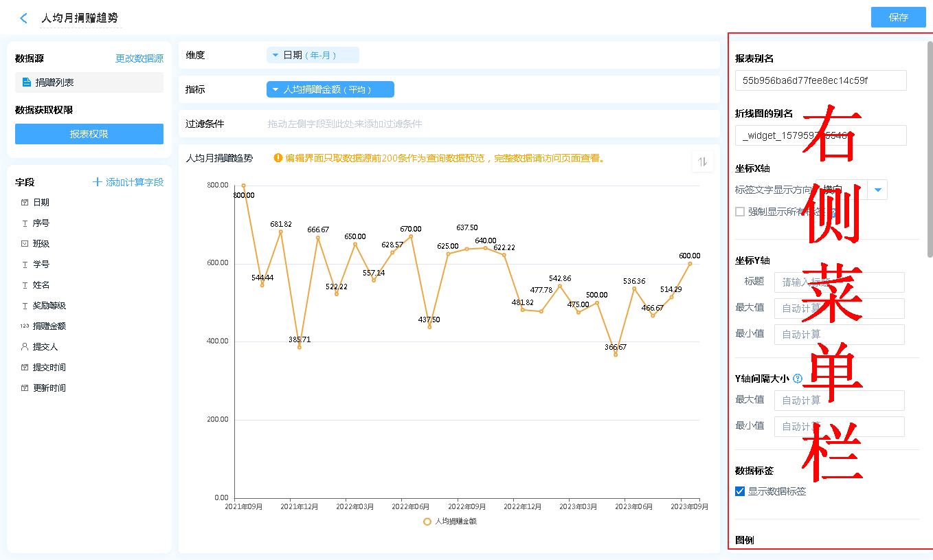This screenshot has height=560, width=933.
Task: Uncheck the 显示数据标签 checkbox
Action: 740,491
